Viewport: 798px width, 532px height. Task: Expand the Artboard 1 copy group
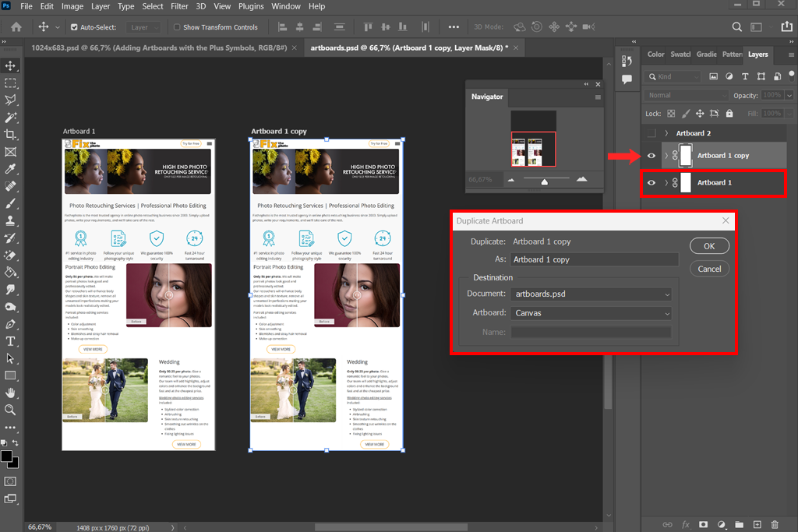point(666,156)
